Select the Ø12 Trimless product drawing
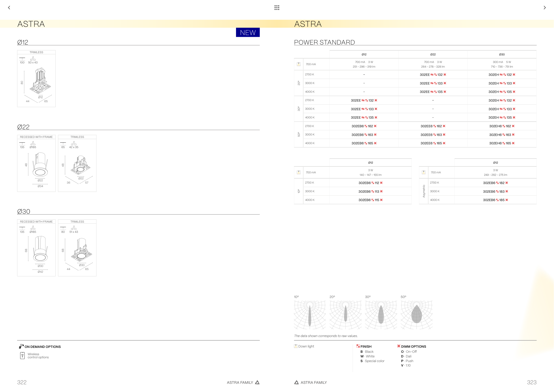This screenshot has height=392, width=554. (40, 81)
